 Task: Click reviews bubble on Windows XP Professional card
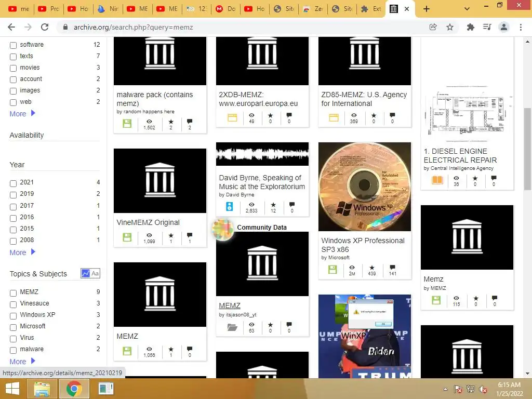pyautogui.click(x=393, y=268)
